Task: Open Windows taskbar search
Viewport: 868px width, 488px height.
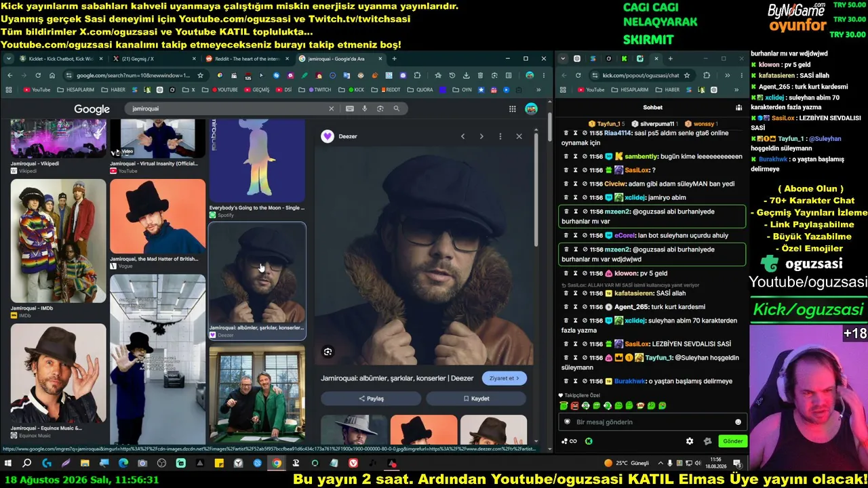Action: (27, 464)
